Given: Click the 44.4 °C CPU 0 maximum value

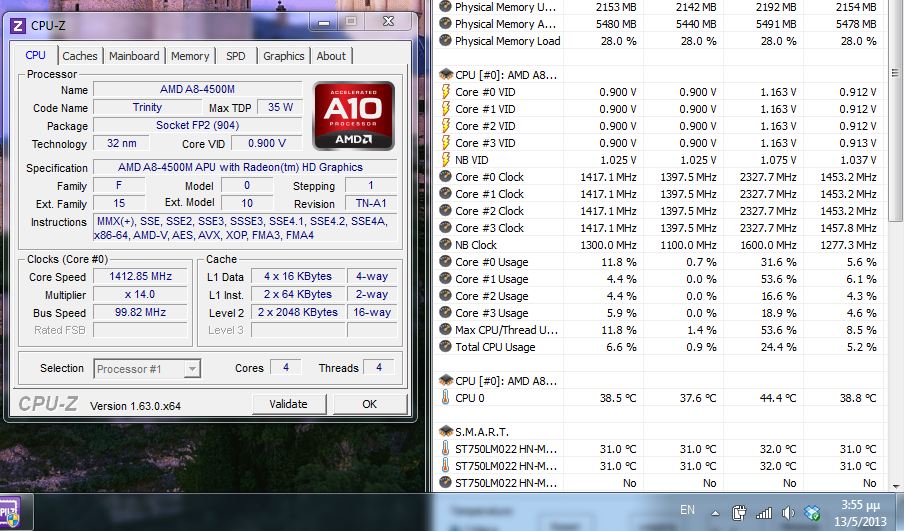Looking at the screenshot, I should pyautogui.click(x=778, y=398).
